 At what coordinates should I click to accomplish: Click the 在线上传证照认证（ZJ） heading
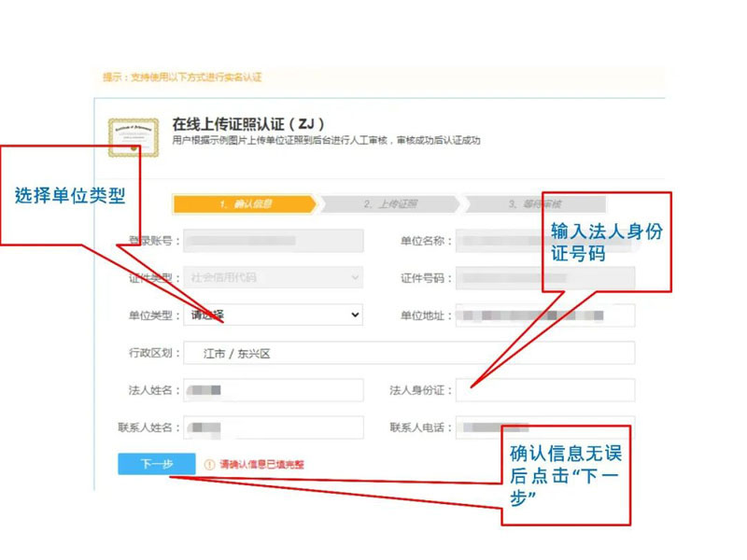tap(248, 122)
